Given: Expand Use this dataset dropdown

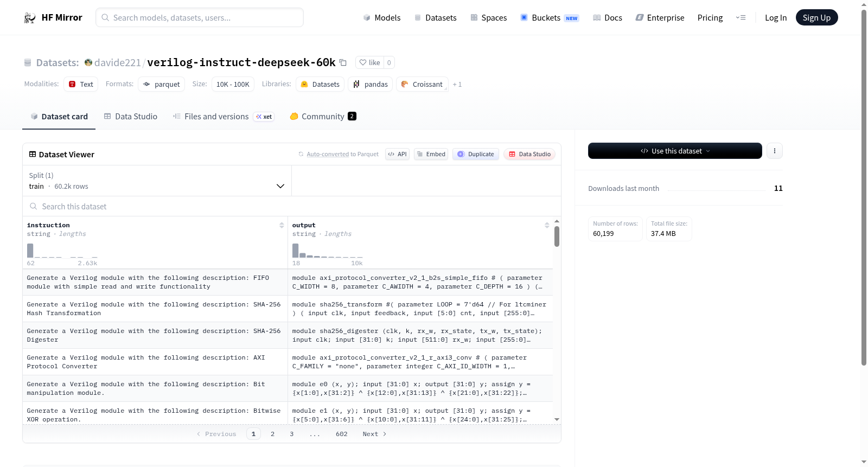Looking at the screenshot, I should tap(675, 151).
